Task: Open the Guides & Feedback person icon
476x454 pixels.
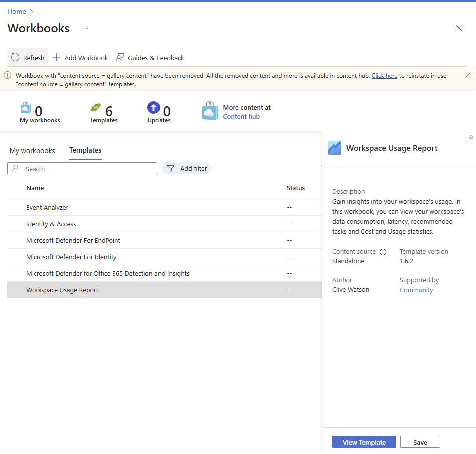Action: pos(120,57)
